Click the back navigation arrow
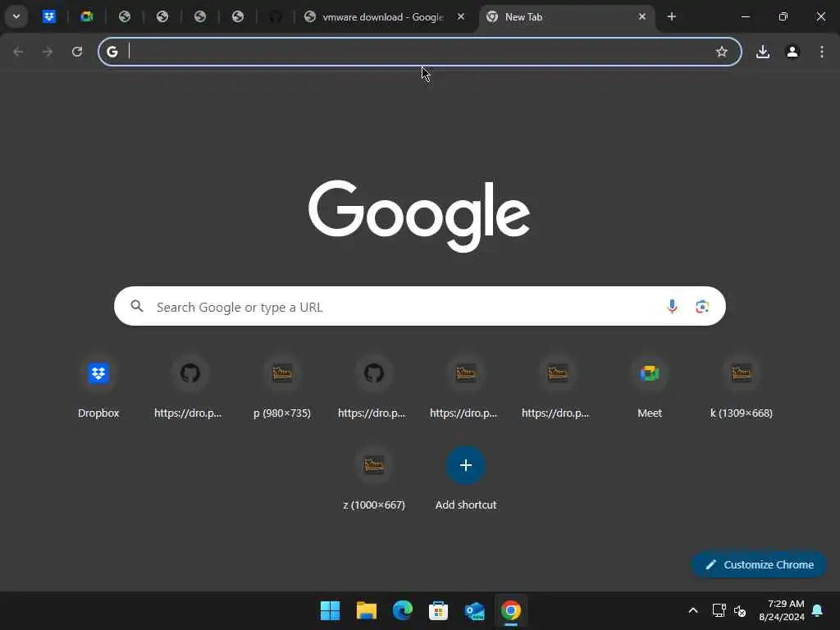The width and height of the screenshot is (840, 630). [x=18, y=52]
